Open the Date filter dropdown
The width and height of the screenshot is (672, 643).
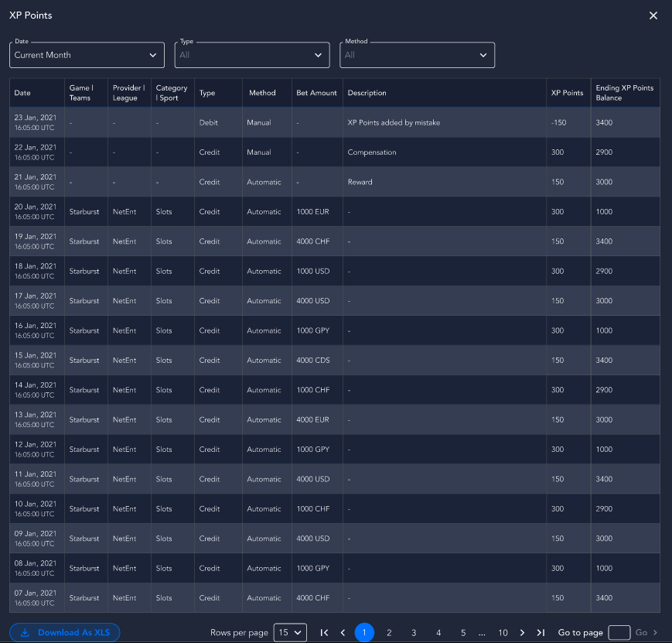coord(87,55)
